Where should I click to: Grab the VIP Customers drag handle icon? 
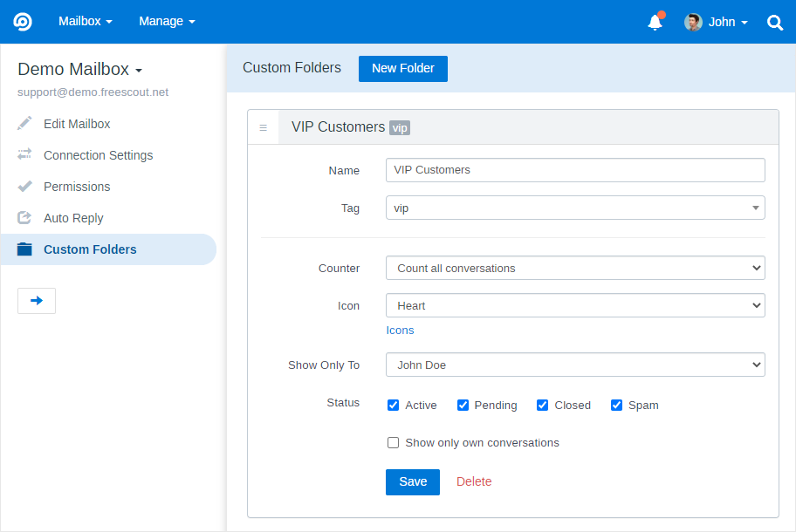coord(264,126)
